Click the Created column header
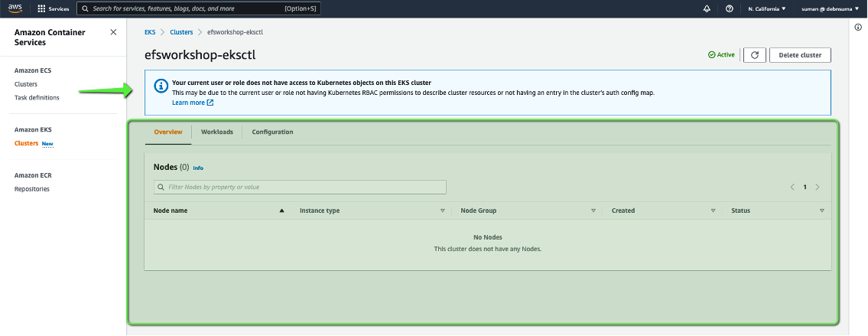 (623, 210)
